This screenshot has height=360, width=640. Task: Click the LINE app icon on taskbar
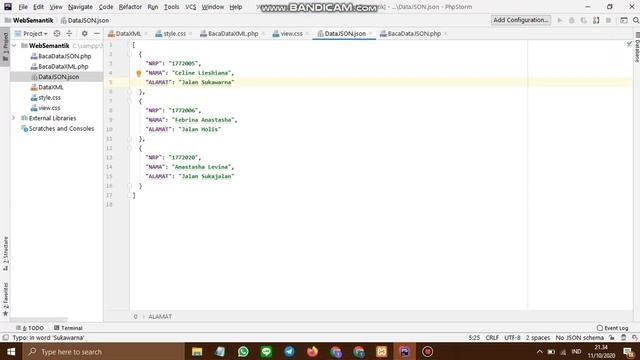point(266,351)
